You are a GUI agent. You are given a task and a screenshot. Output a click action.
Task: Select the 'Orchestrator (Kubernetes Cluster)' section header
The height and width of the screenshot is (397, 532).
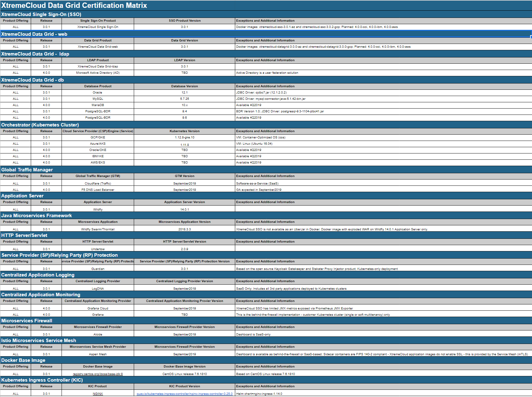[40, 125]
